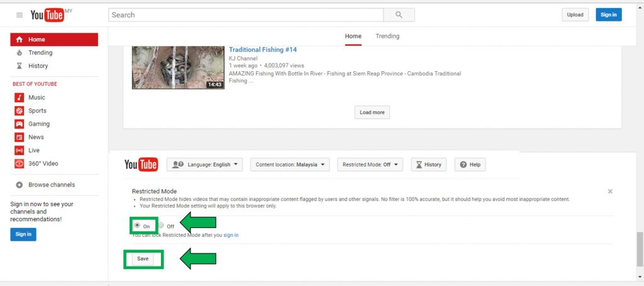Click the Music icon in sidebar
This screenshot has width=644, height=286.
(x=19, y=98)
